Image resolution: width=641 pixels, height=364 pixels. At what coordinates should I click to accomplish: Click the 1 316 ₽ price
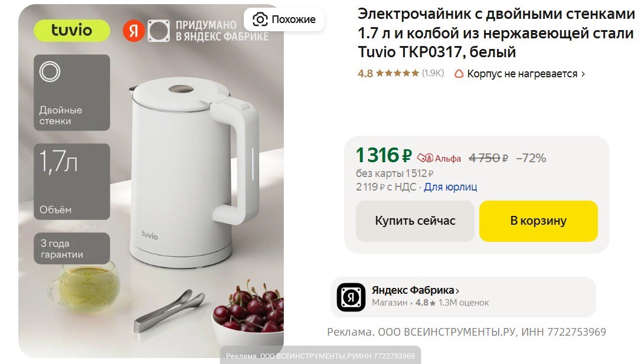tap(384, 155)
